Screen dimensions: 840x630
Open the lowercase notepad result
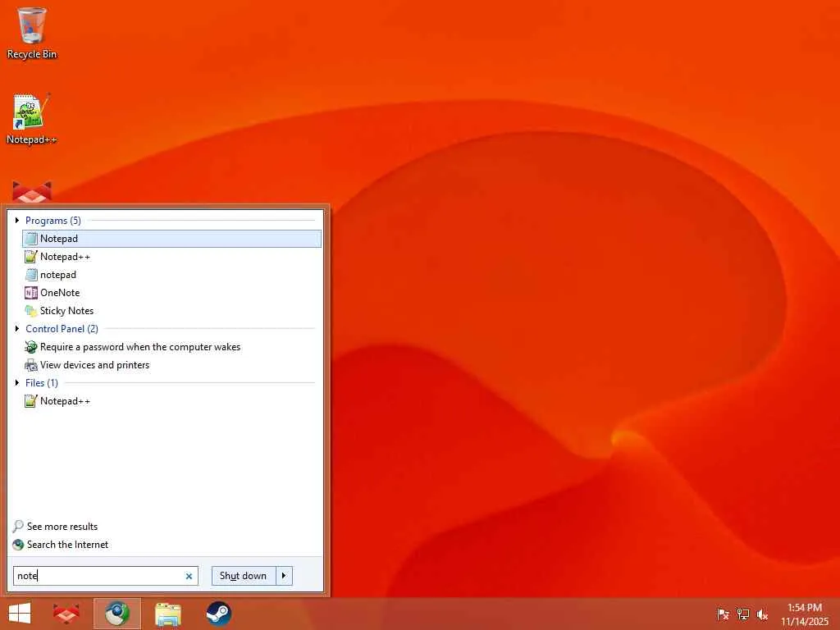[x=172, y=275]
